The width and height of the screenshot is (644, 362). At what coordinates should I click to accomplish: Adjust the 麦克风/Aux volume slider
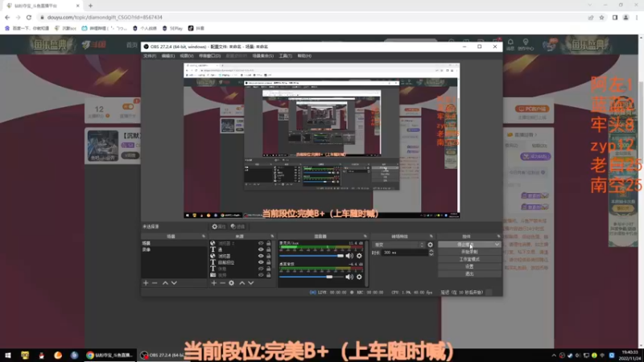(x=312, y=256)
